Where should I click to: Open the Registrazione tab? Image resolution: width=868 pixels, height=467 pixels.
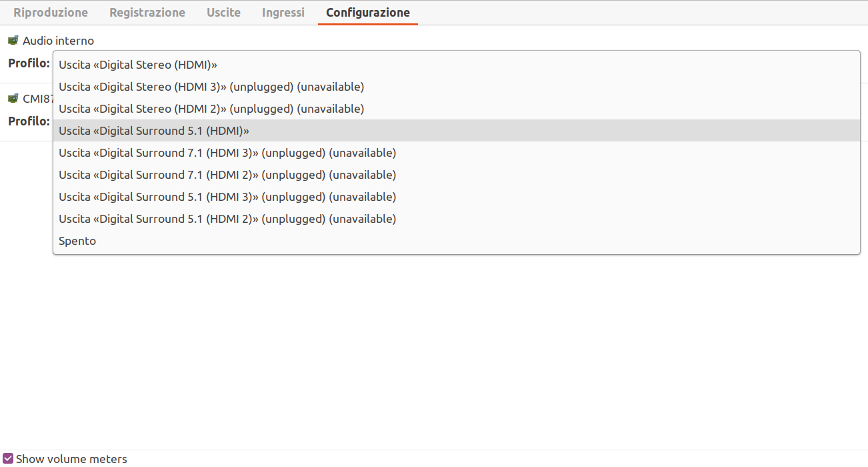(x=147, y=13)
